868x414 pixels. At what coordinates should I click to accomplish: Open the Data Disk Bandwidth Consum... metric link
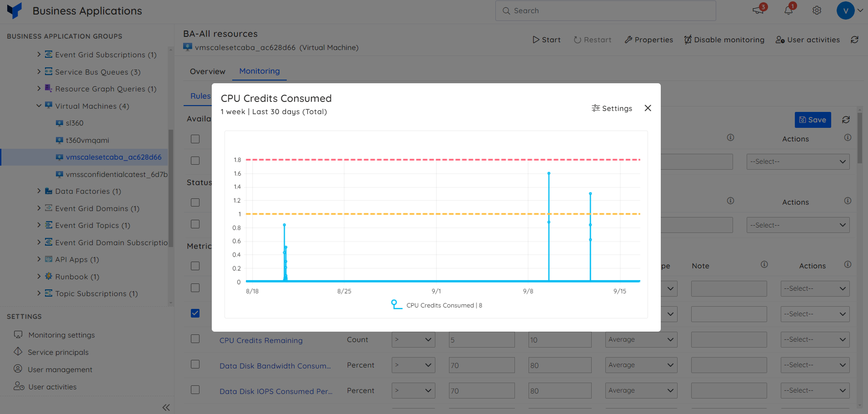[x=275, y=366]
